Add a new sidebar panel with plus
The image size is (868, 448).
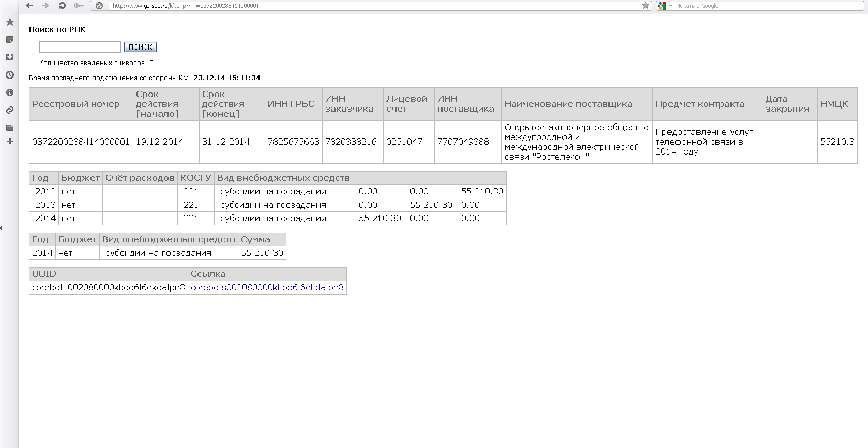(10, 141)
